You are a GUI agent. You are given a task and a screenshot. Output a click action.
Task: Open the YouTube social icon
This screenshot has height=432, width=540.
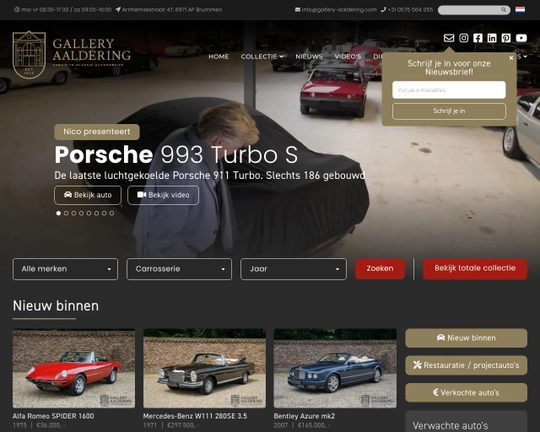521,38
